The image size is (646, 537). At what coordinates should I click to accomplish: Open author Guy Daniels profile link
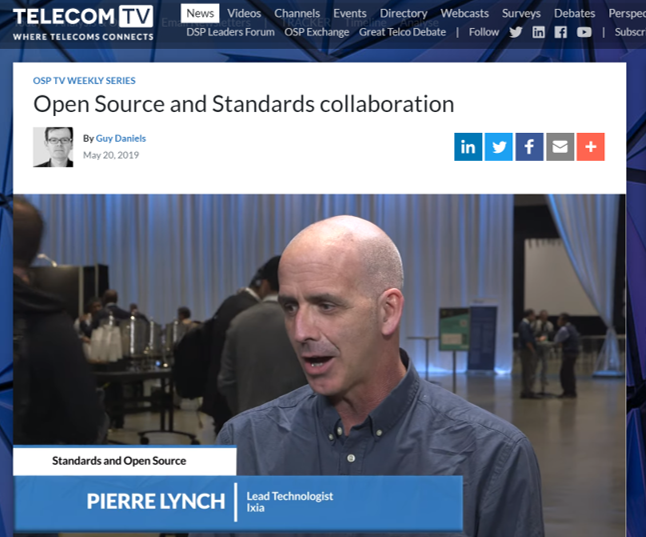pyautogui.click(x=121, y=138)
